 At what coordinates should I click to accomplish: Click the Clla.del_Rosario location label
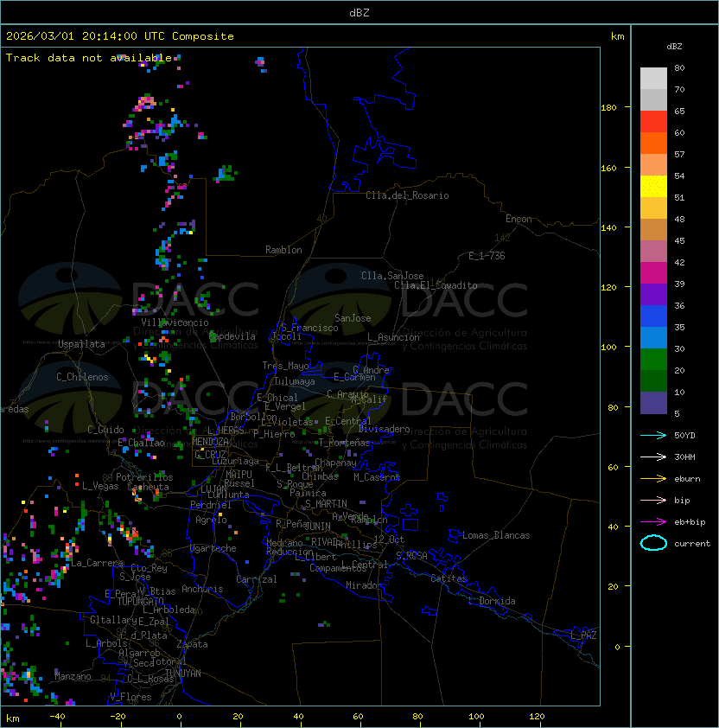407,195
